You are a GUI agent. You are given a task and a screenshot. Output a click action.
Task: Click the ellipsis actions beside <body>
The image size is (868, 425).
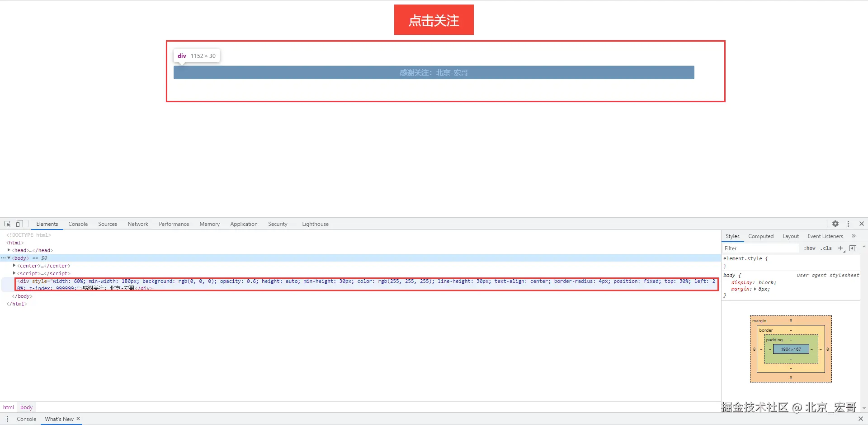click(3, 258)
